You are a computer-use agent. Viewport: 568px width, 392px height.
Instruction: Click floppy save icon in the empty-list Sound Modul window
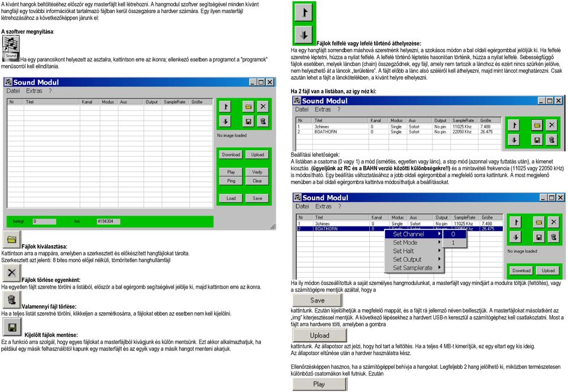248,121
